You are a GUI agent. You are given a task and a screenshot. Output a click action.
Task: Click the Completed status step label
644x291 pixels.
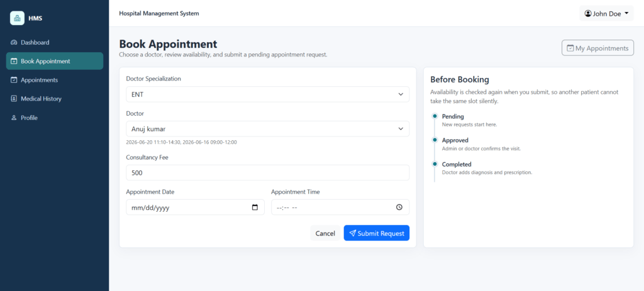tap(457, 164)
